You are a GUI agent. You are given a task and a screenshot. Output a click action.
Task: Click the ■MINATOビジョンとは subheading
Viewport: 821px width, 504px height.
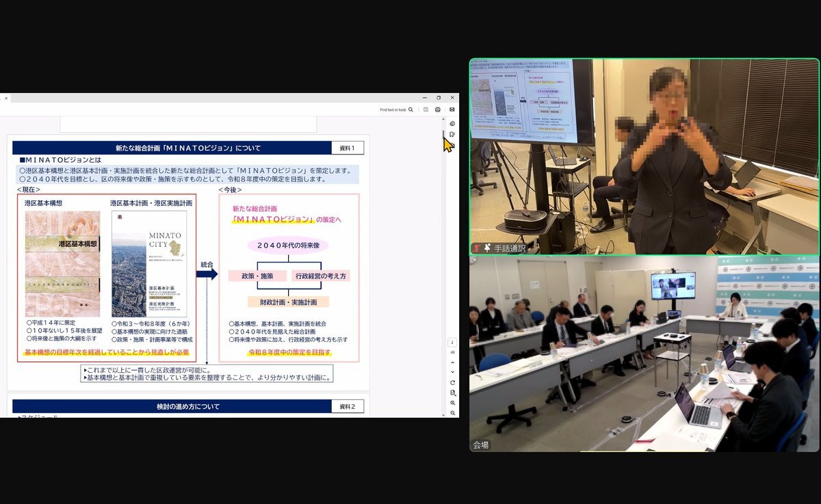[x=60, y=160]
